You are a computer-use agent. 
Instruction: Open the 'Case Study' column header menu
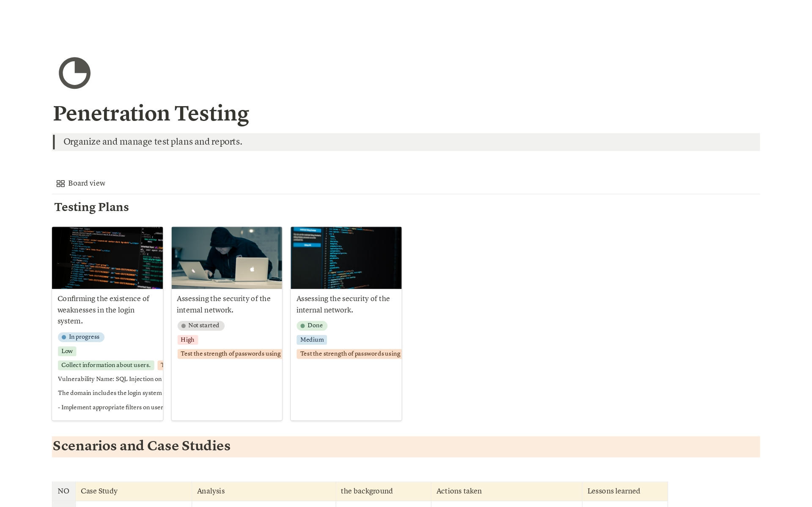99,491
